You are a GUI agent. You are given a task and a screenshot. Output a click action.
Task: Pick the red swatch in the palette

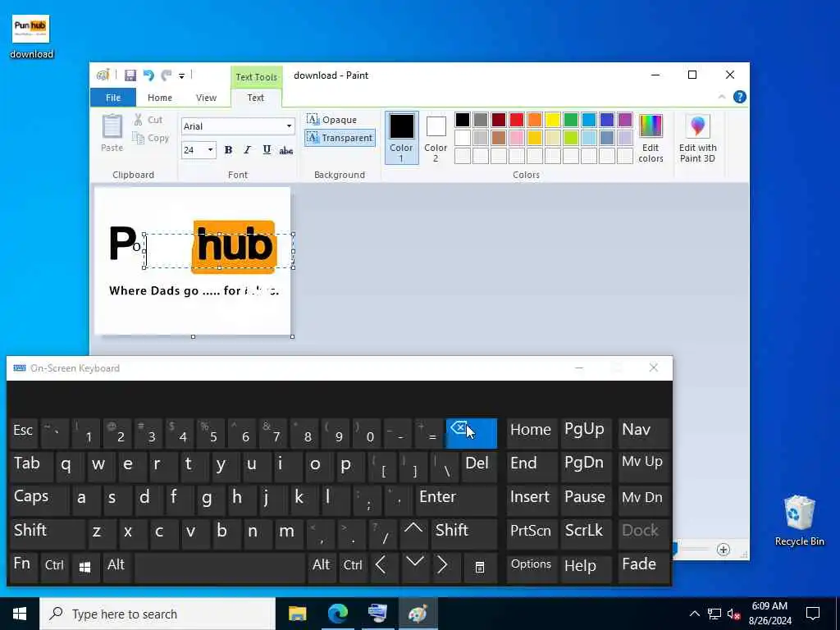click(517, 120)
